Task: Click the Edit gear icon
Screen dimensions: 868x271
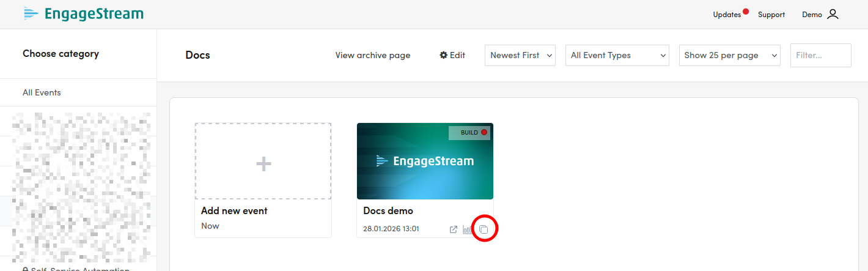Action: [444, 55]
